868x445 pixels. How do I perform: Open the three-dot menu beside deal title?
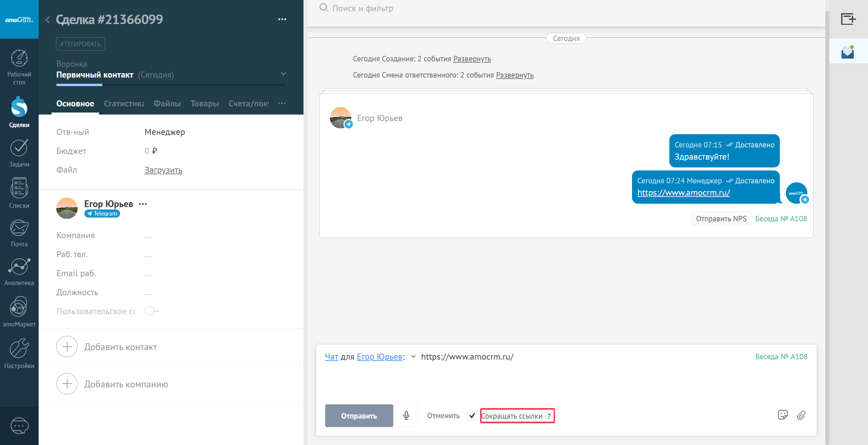[x=282, y=19]
